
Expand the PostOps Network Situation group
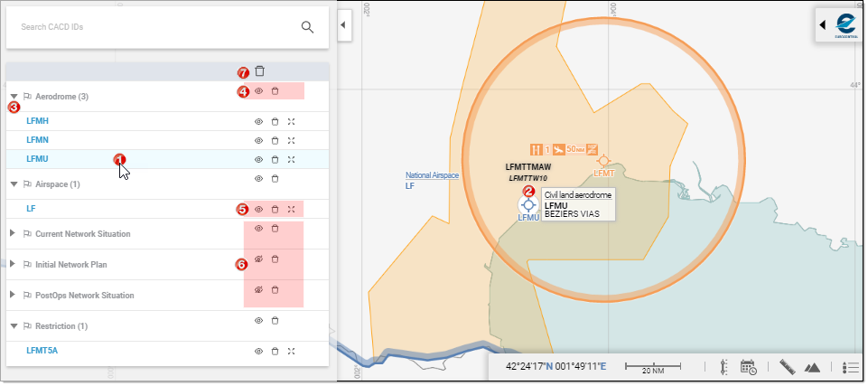coord(13,296)
